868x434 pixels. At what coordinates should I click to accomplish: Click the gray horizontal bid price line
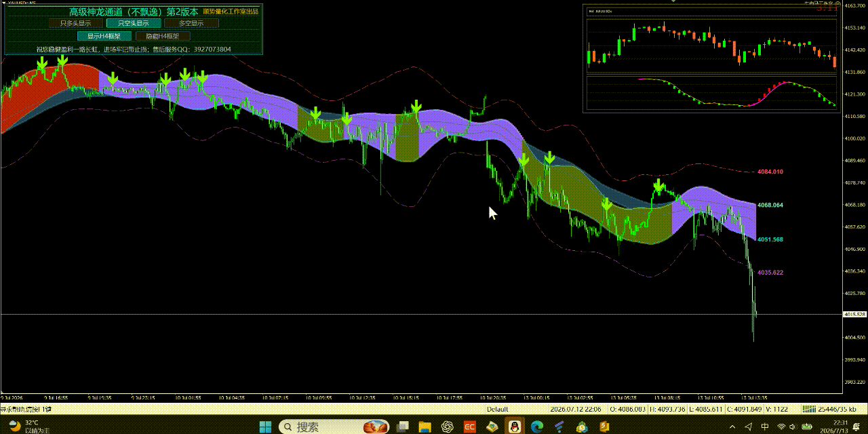420,315
